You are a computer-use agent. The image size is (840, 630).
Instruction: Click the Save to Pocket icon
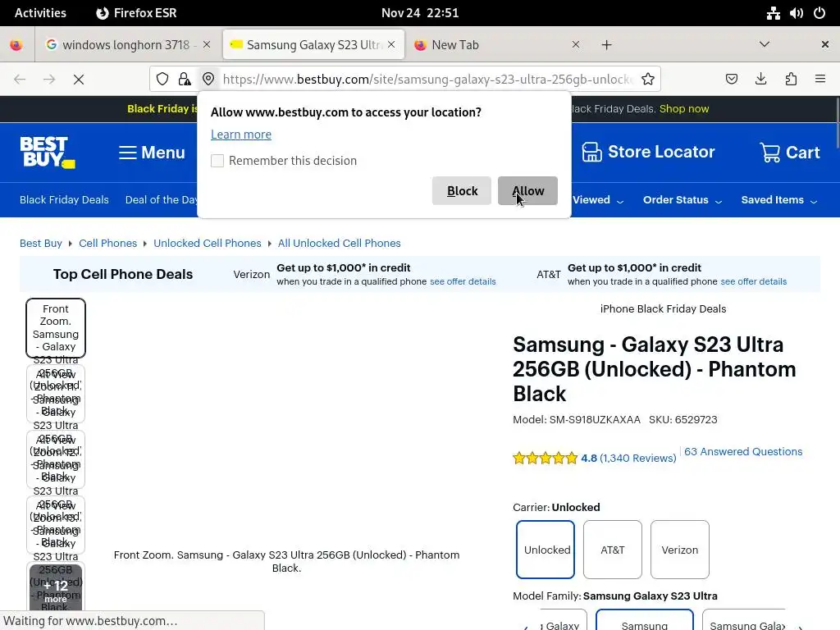pyautogui.click(x=731, y=79)
